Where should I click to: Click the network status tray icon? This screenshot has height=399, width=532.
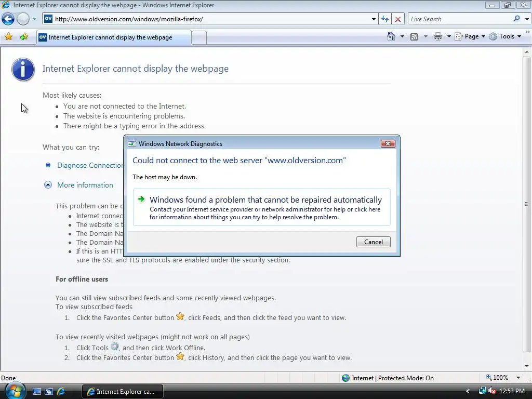click(482, 391)
